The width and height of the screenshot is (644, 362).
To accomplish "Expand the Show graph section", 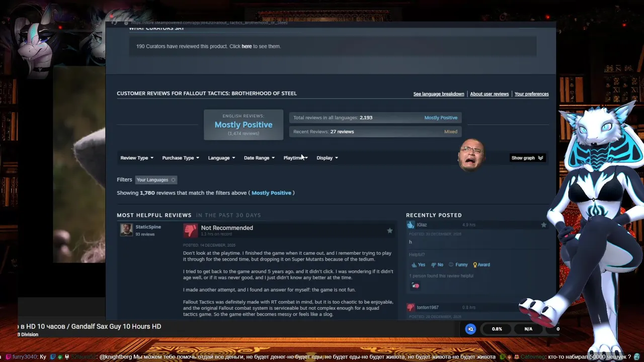I will click(527, 158).
